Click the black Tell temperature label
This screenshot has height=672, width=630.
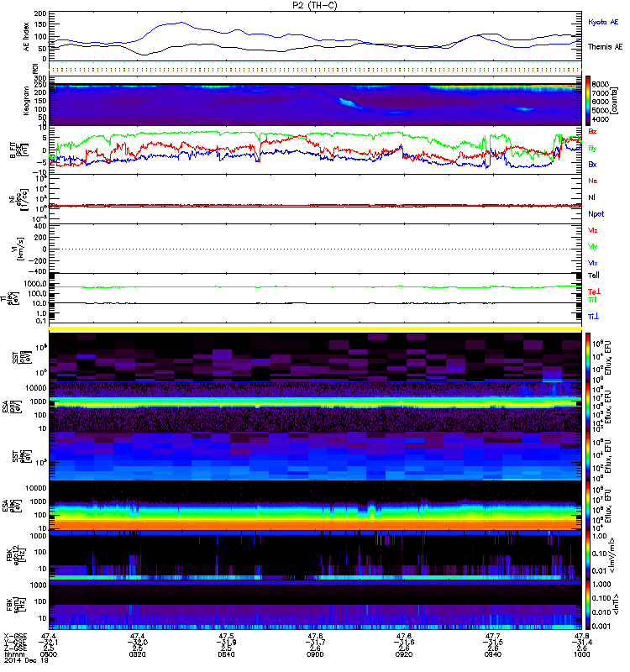[x=594, y=276]
